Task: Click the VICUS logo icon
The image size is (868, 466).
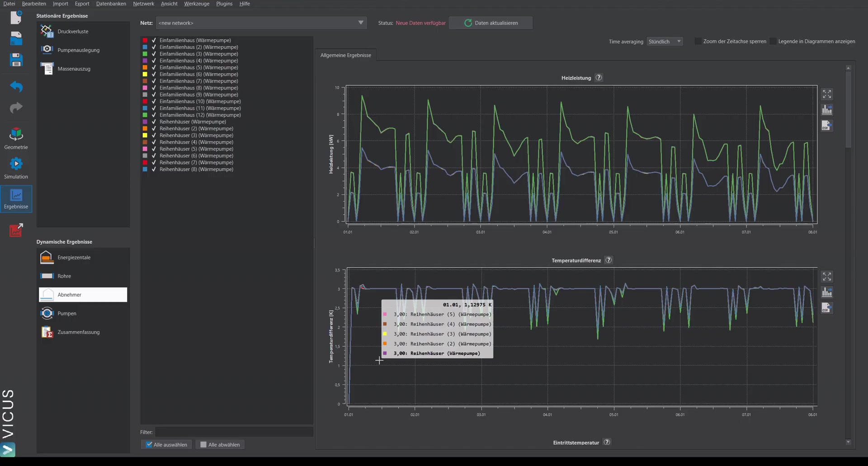Action: point(8,450)
